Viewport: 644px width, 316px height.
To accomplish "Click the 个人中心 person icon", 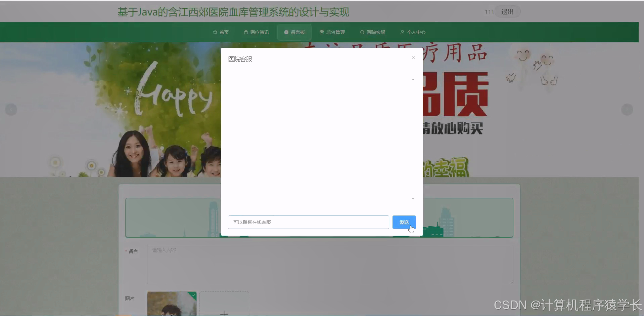I will click(402, 32).
